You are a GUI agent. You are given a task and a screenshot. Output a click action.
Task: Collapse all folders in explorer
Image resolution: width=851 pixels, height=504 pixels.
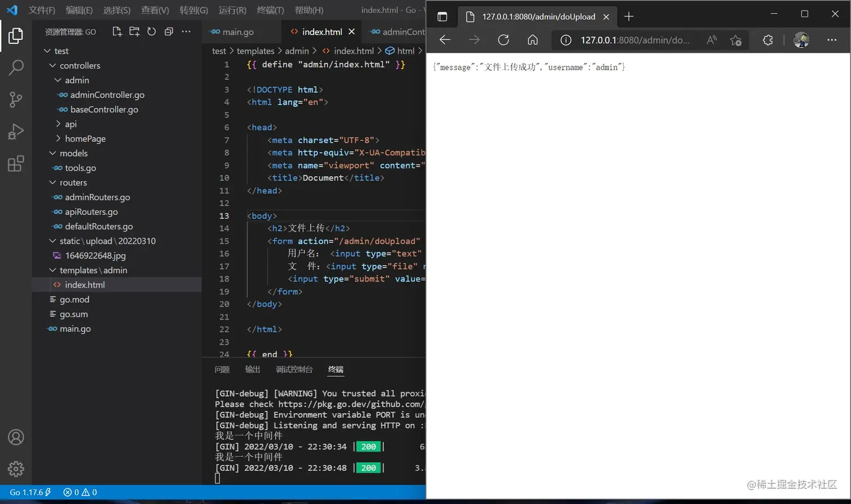tap(168, 31)
